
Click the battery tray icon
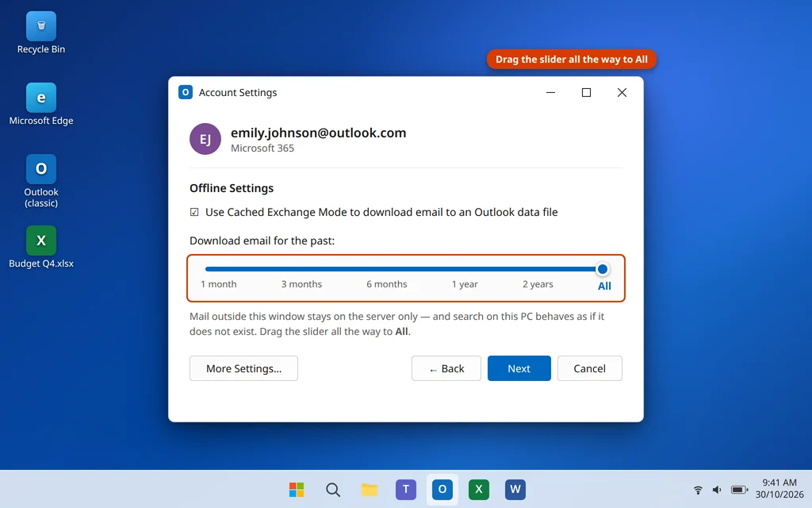click(739, 489)
